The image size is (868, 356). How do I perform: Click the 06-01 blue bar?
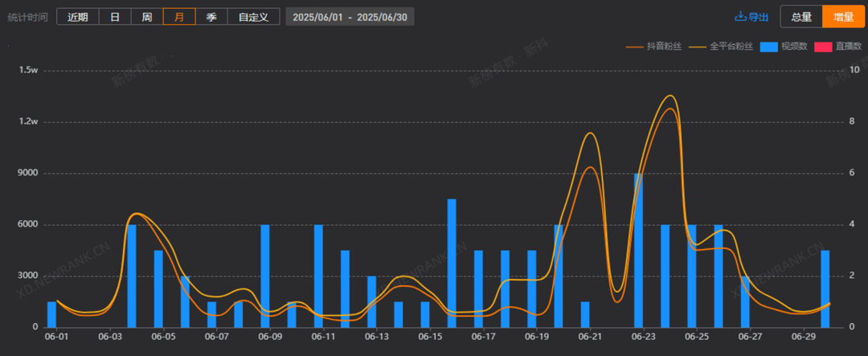click(x=52, y=314)
